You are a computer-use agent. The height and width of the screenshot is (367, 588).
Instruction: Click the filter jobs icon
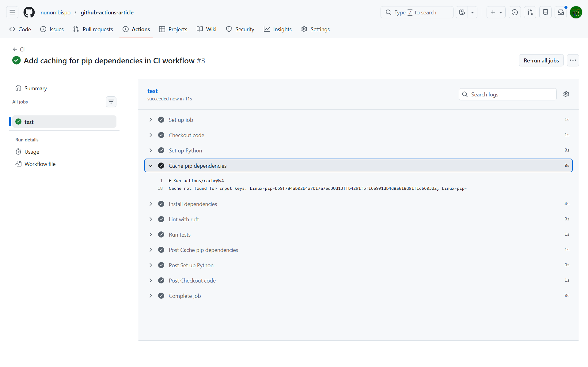(x=111, y=102)
